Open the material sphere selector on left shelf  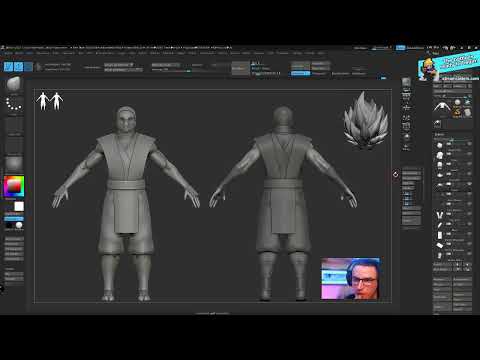coord(14,164)
